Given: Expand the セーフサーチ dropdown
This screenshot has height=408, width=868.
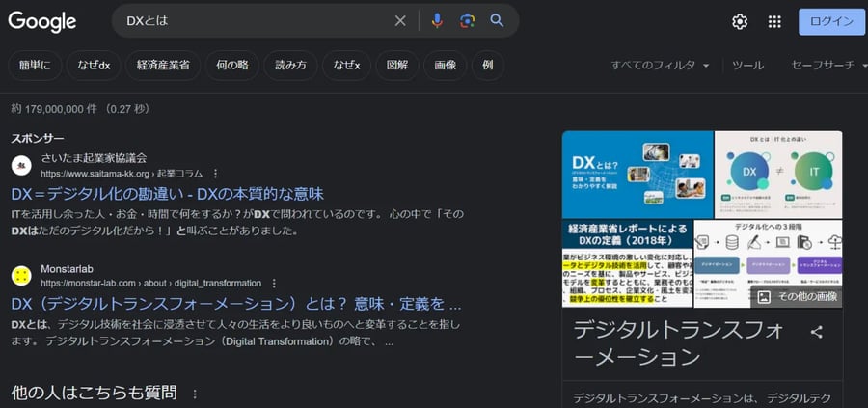Looking at the screenshot, I should point(829,66).
